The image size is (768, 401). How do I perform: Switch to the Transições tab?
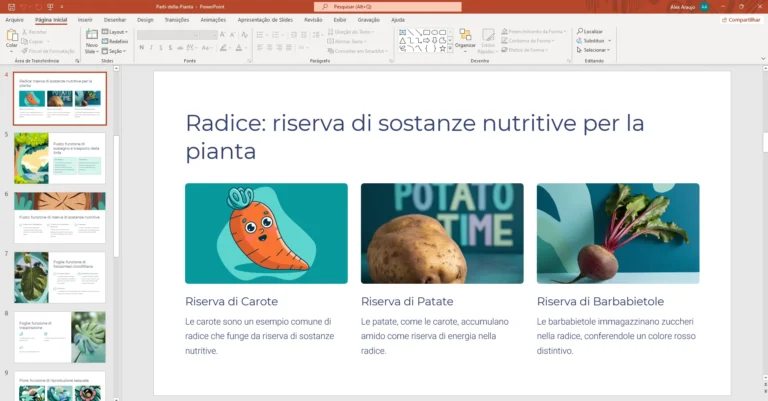coord(177,20)
